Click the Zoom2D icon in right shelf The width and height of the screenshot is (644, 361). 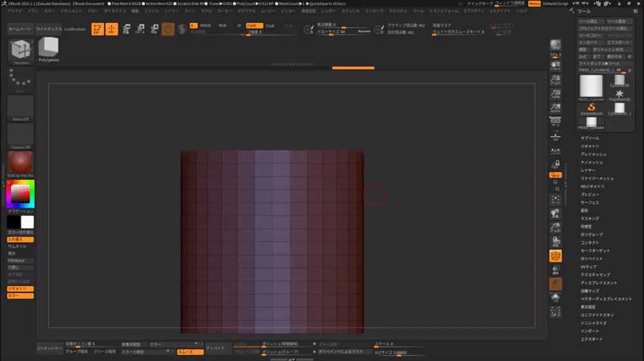(x=554, y=81)
